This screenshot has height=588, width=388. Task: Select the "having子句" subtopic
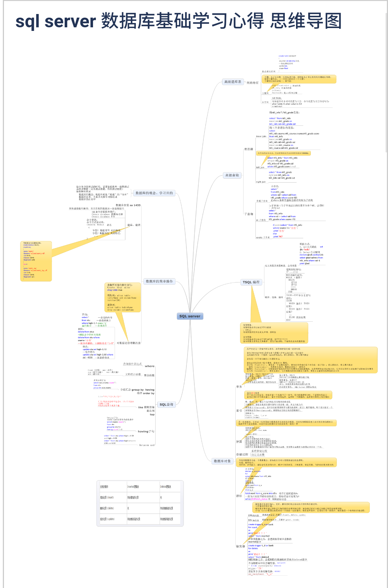pyautogui.click(x=146, y=431)
